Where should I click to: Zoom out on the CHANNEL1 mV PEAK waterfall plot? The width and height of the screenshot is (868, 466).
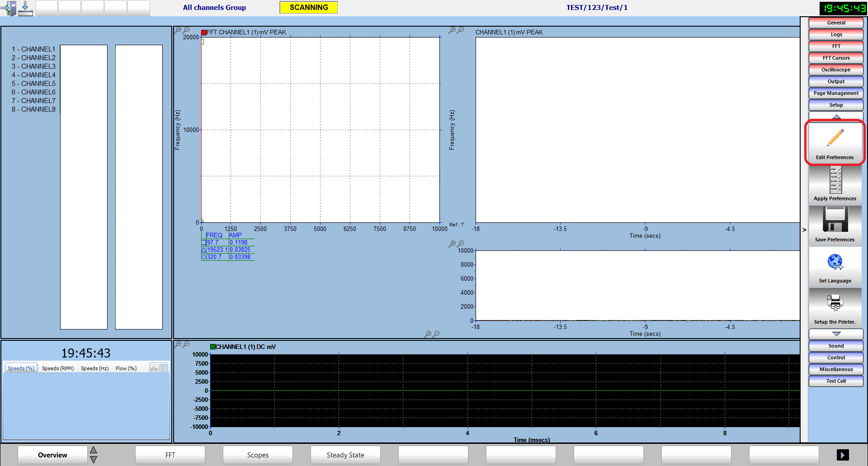(x=460, y=30)
